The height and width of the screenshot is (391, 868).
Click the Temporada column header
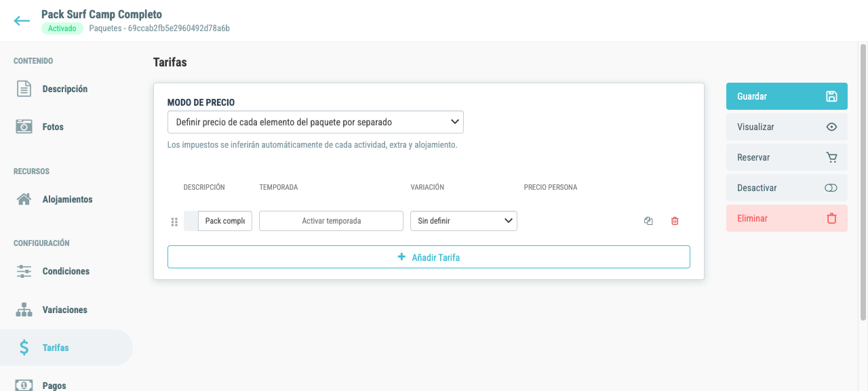click(x=279, y=187)
